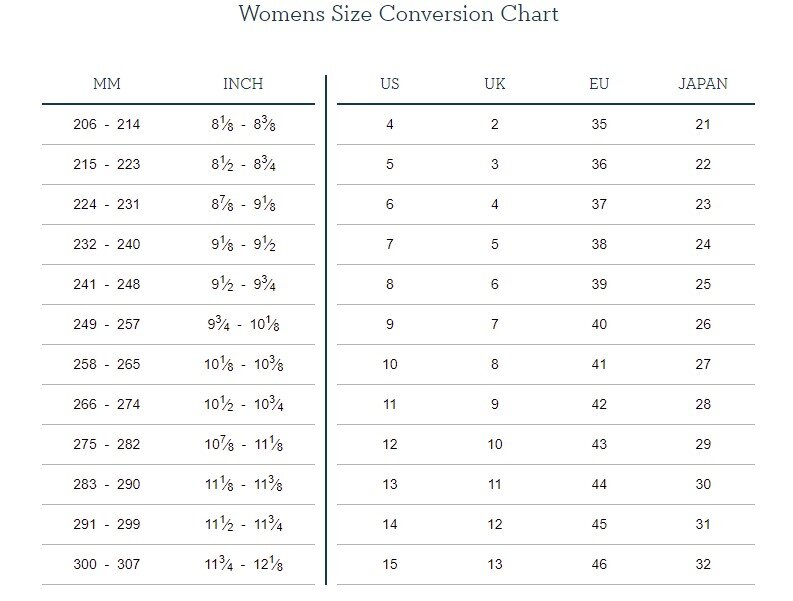
Task: Click Japan size 32 cell
Action: (703, 565)
